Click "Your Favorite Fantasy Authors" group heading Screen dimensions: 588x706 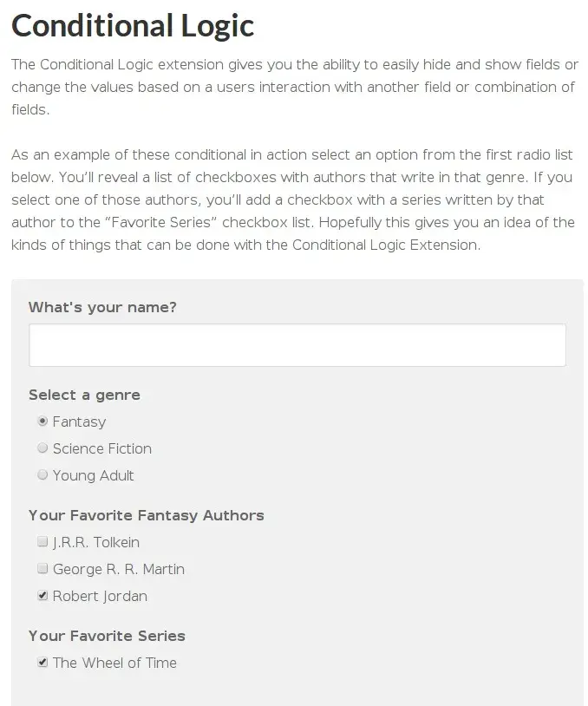coord(147,515)
